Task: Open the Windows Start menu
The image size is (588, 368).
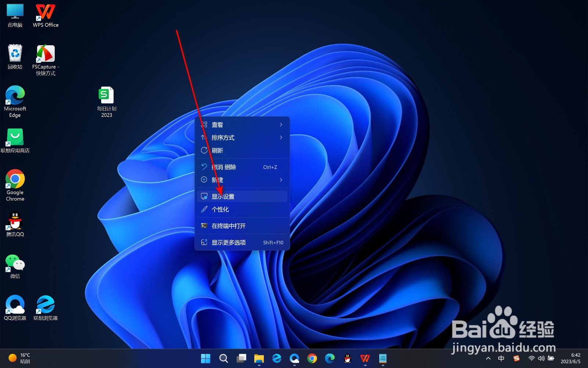Action: point(206,358)
